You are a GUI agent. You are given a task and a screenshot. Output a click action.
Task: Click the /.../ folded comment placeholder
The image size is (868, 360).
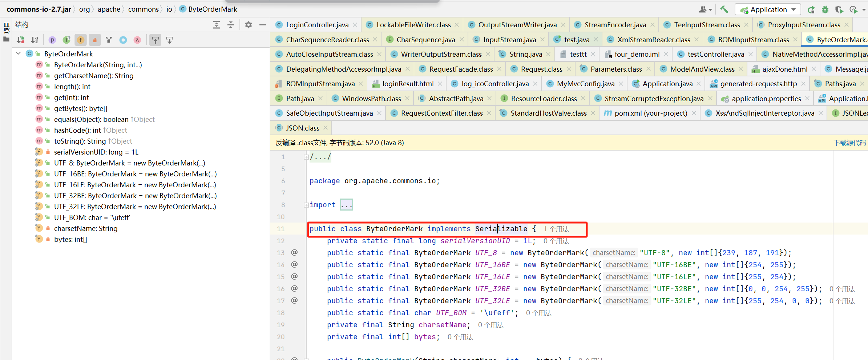320,157
